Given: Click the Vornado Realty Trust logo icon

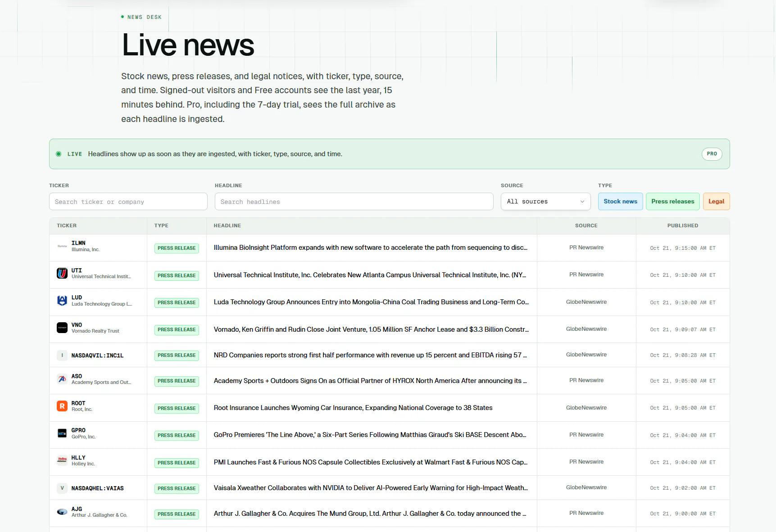Looking at the screenshot, I should coord(62,328).
